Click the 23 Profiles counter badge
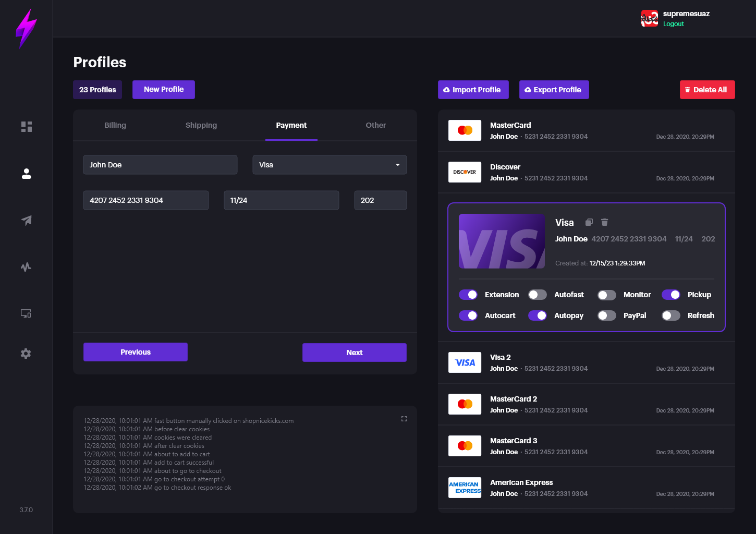 (97, 90)
